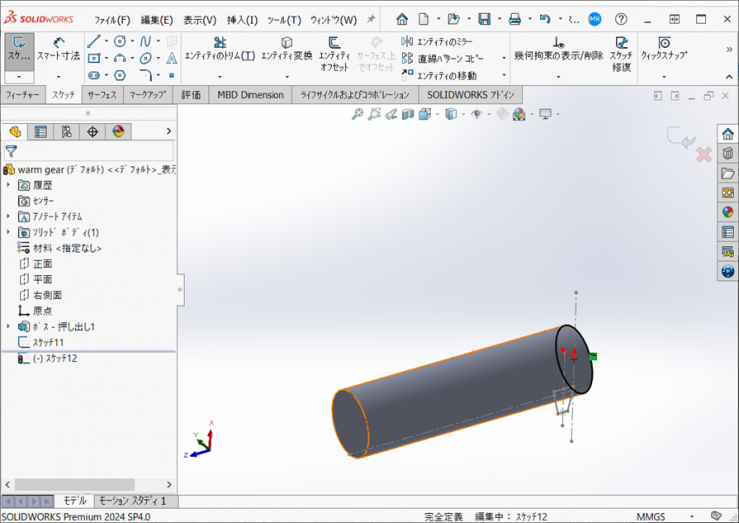The height and width of the screenshot is (523, 739).
Task: Click the MMGS units button in status bar
Action: (650, 516)
